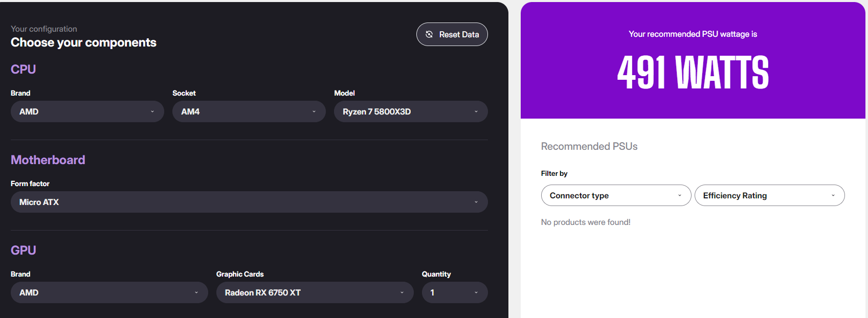This screenshot has width=868, height=318.
Task: Click the Reset Data button
Action: pos(452,34)
